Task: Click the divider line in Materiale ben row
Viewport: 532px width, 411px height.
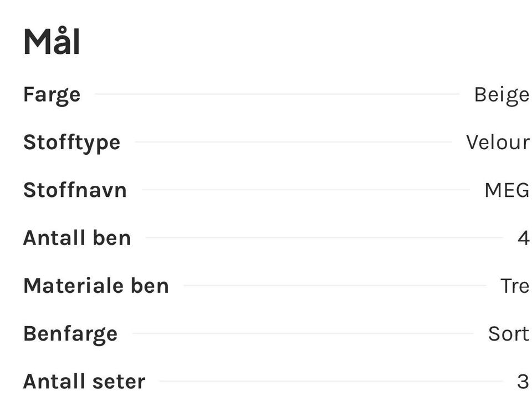Action: coord(335,285)
